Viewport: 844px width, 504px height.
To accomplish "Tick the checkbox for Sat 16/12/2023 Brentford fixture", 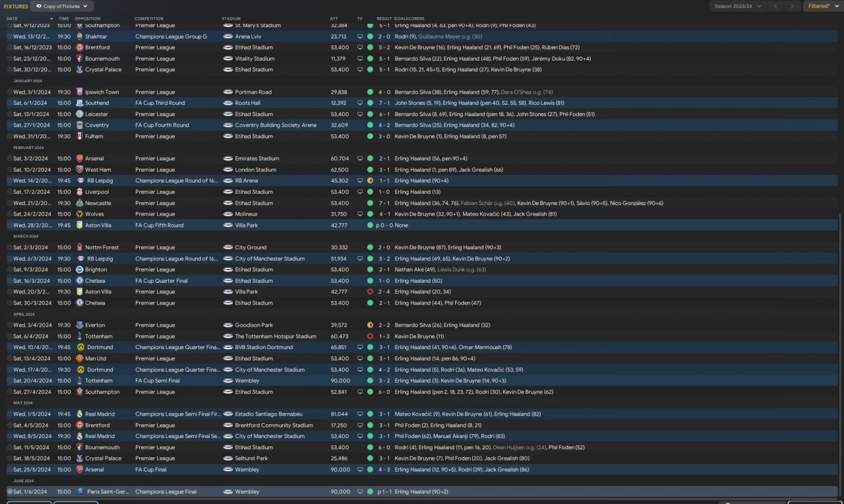I will pyautogui.click(x=10, y=47).
